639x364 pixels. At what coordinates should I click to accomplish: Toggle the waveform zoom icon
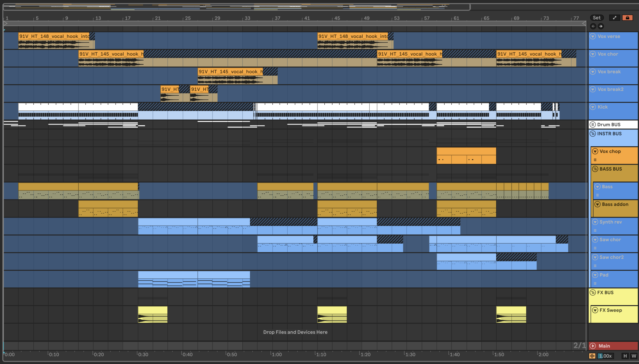coord(592,356)
